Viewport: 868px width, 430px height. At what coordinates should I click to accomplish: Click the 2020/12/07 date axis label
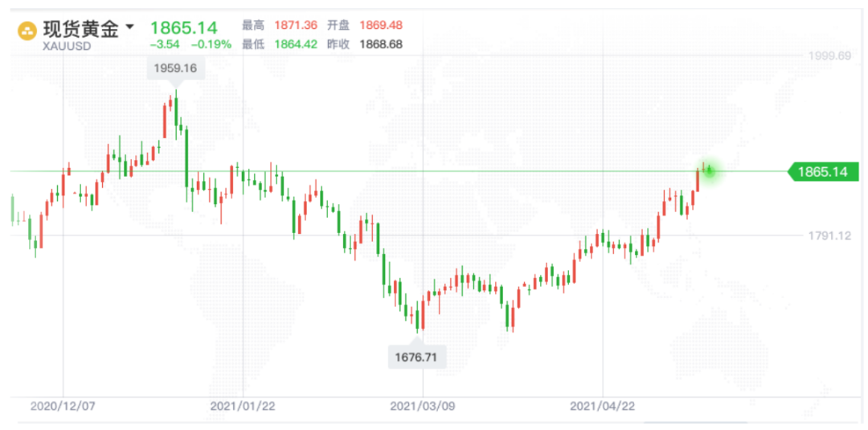tap(63, 407)
